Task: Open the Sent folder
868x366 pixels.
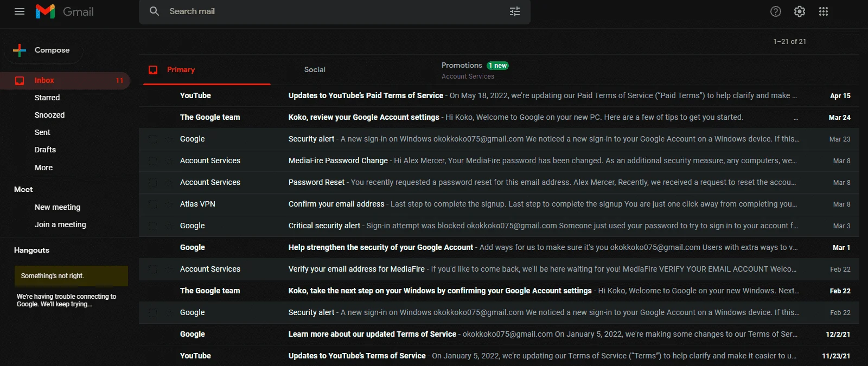Action: pyautogui.click(x=42, y=132)
